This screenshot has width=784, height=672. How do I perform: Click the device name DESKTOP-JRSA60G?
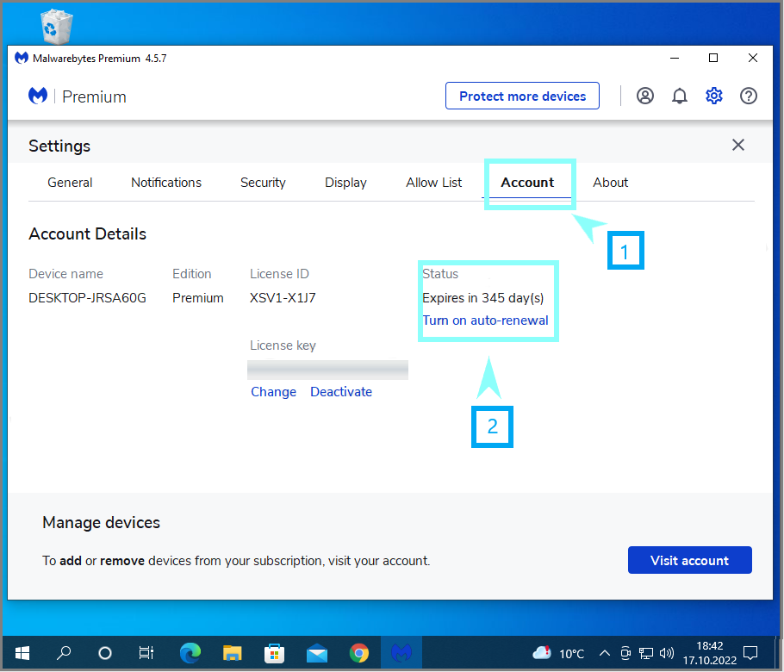88,298
